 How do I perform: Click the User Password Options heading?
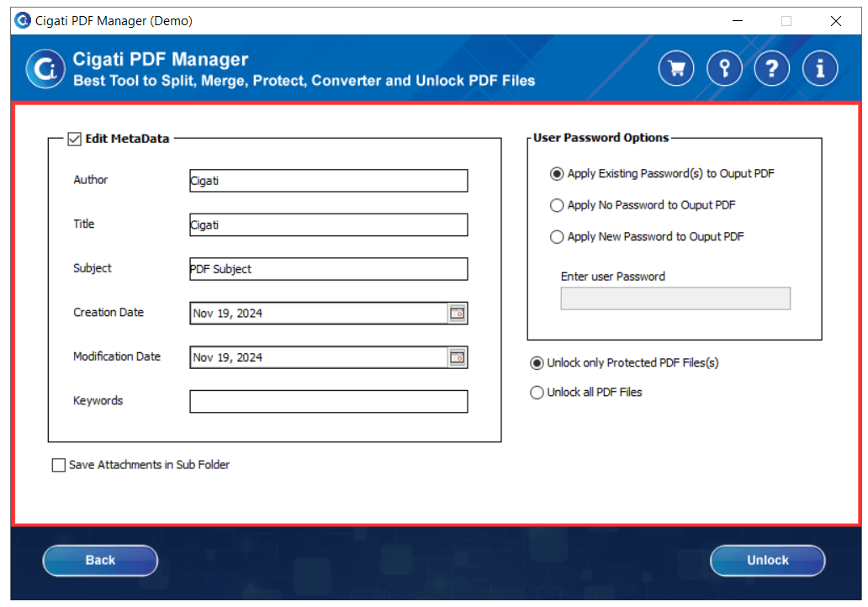(x=601, y=138)
